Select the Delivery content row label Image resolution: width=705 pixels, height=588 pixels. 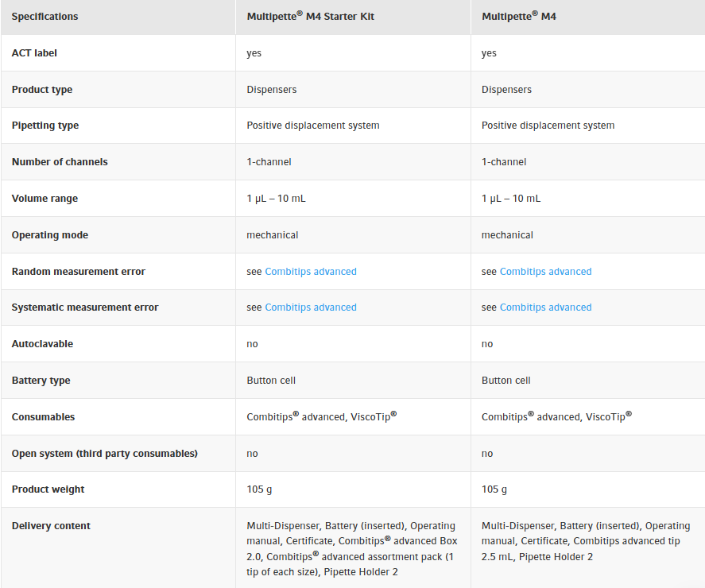51,526
